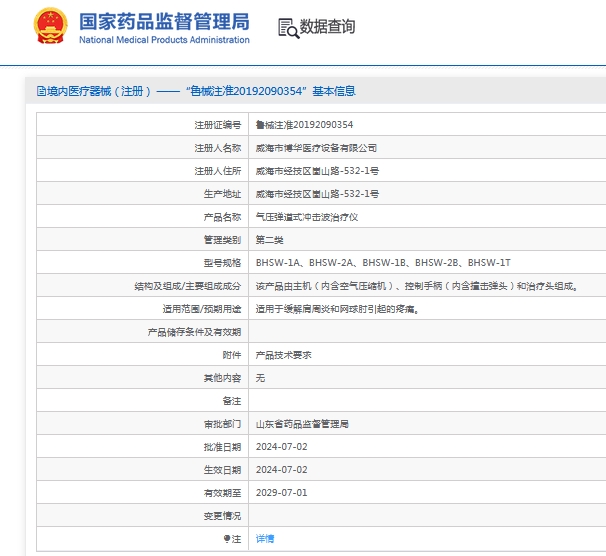The height and width of the screenshot is (556, 606).
Task: Click the 无 value in 其他内容 row
Action: [x=260, y=378]
